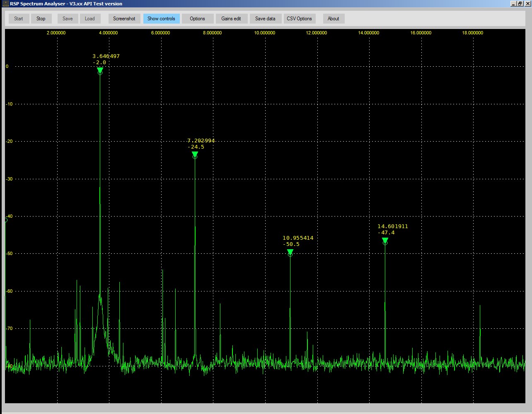The height and width of the screenshot is (414, 532).
Task: Click the peak marker triangle at 14.601911
Action: 385,241
